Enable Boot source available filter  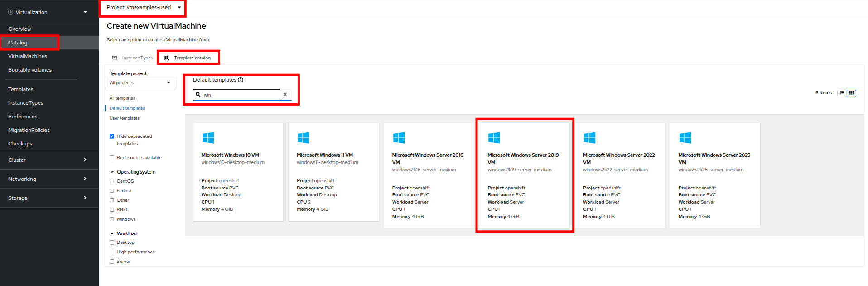112,158
